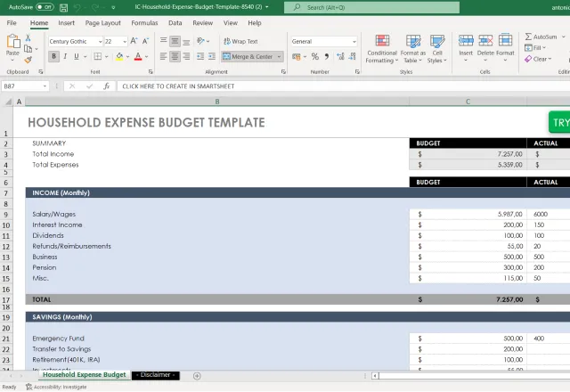Click the Align Left icon
Image resolution: width=570 pixels, height=392 pixels.
coord(164,56)
